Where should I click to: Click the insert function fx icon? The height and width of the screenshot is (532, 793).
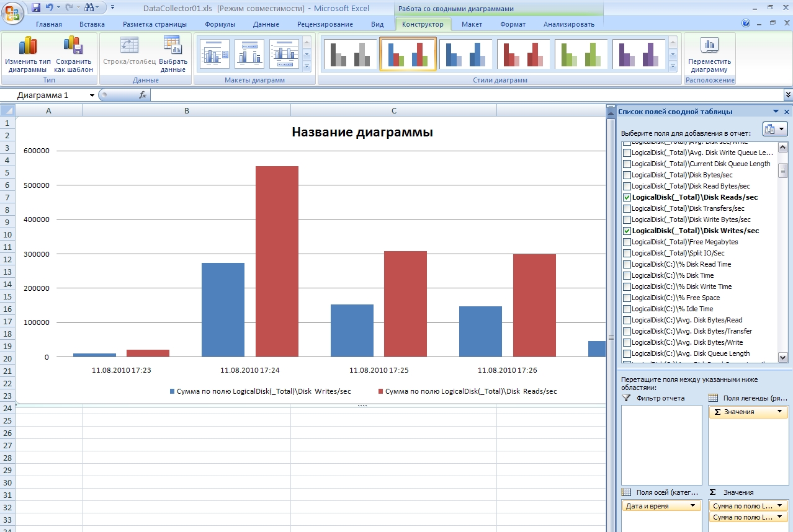(142, 95)
